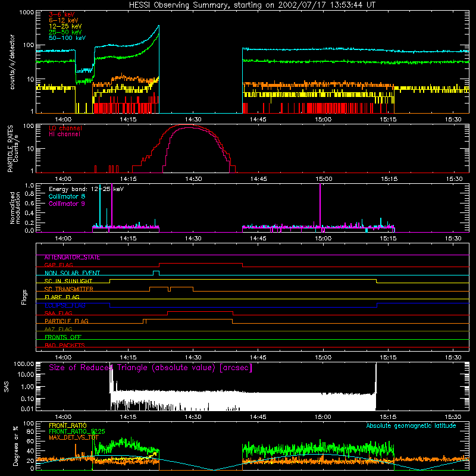Click the LO channel legend label

[x=65, y=128]
